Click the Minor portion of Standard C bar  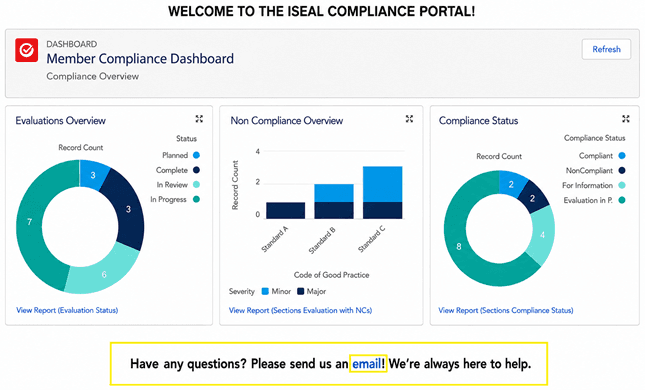tap(383, 184)
